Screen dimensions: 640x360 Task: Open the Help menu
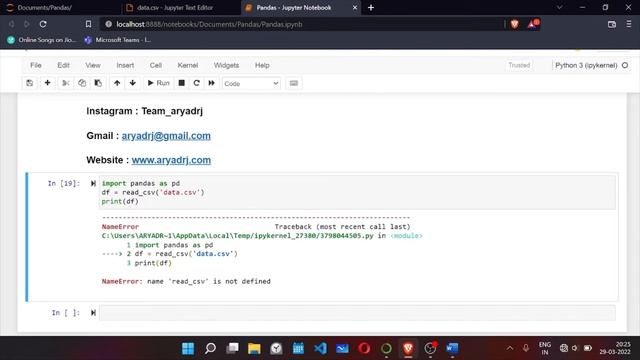click(262, 65)
